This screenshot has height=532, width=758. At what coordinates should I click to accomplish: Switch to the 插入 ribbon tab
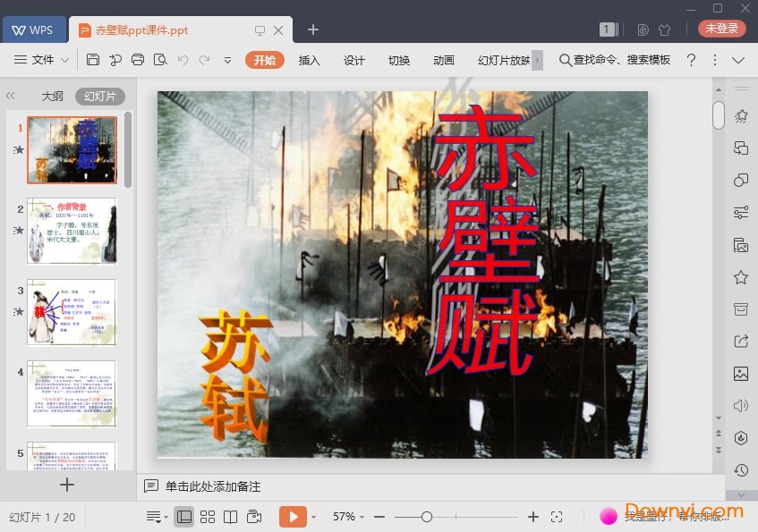click(309, 61)
